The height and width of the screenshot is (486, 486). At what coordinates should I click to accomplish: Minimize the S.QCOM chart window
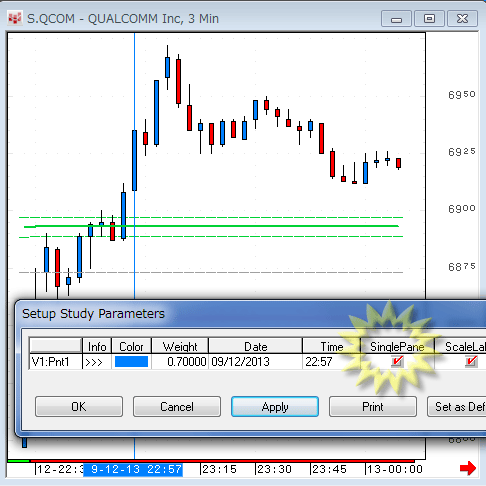tap(396, 19)
